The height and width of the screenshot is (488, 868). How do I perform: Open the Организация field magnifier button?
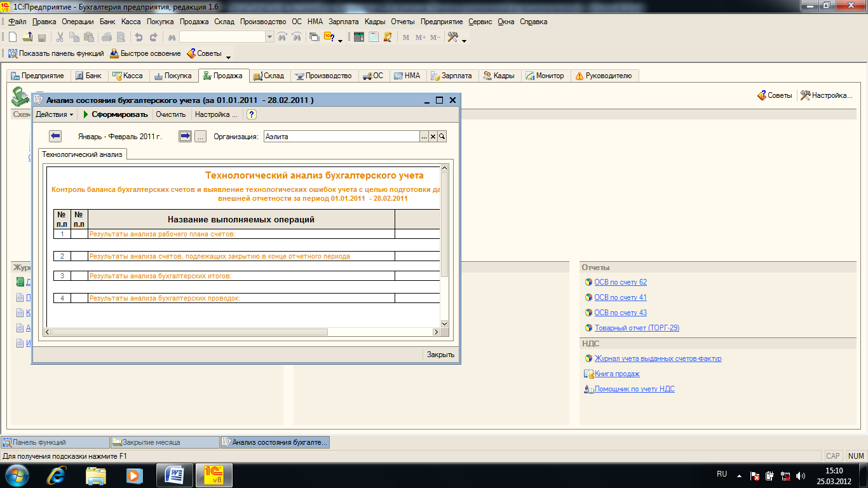pyautogui.click(x=442, y=136)
